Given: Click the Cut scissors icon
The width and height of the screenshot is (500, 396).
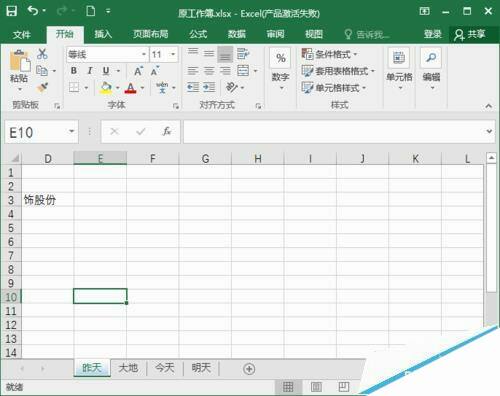Looking at the screenshot, I should (42, 54).
